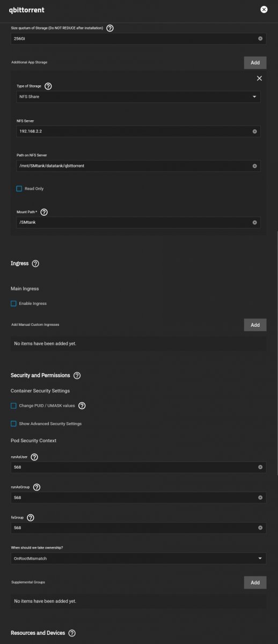The height and width of the screenshot is (644, 278).
Task: Open the Type of Storage NFS Share dropdown
Action: [138, 97]
